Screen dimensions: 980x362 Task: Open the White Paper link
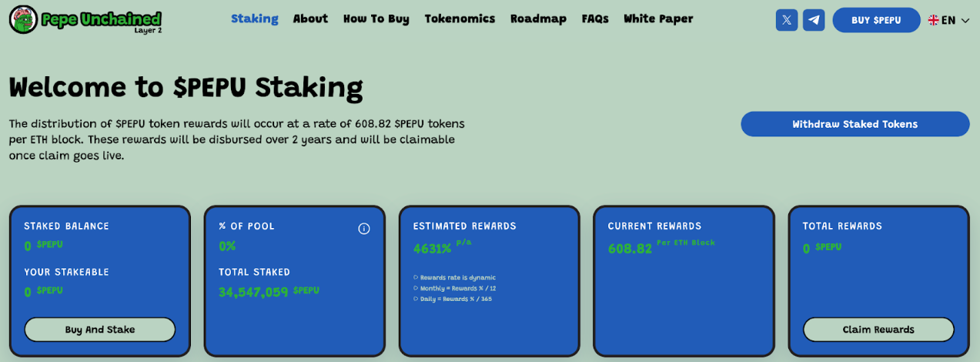pos(658,18)
